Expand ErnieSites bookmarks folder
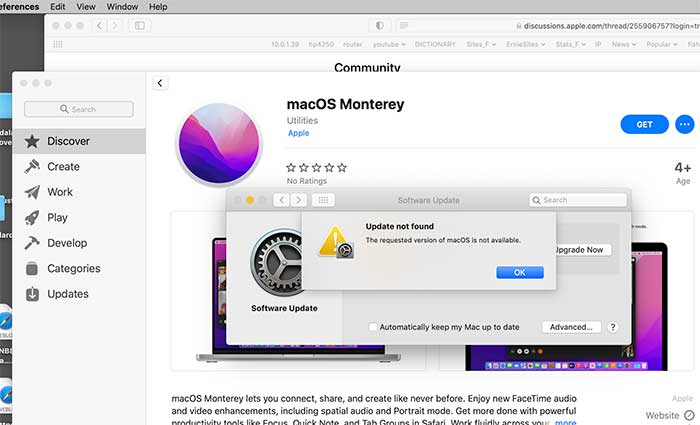 coord(525,44)
